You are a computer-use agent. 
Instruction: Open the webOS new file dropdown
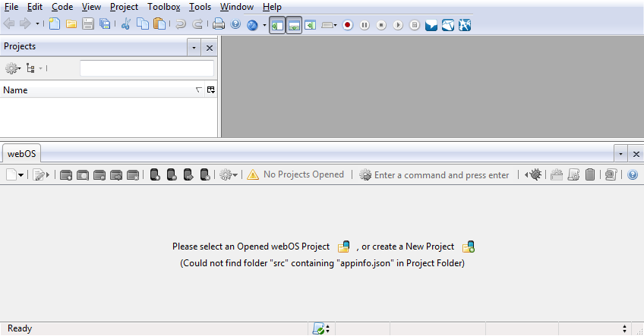[x=14, y=174]
